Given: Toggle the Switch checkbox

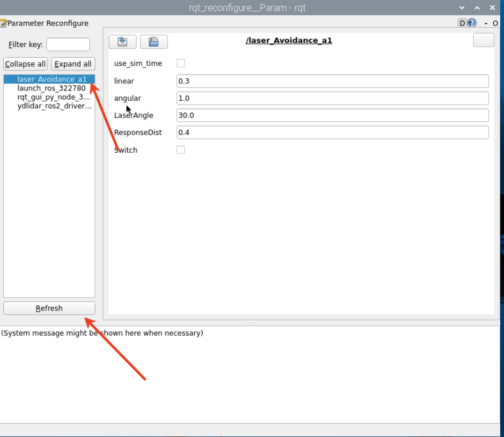Looking at the screenshot, I should (181, 150).
